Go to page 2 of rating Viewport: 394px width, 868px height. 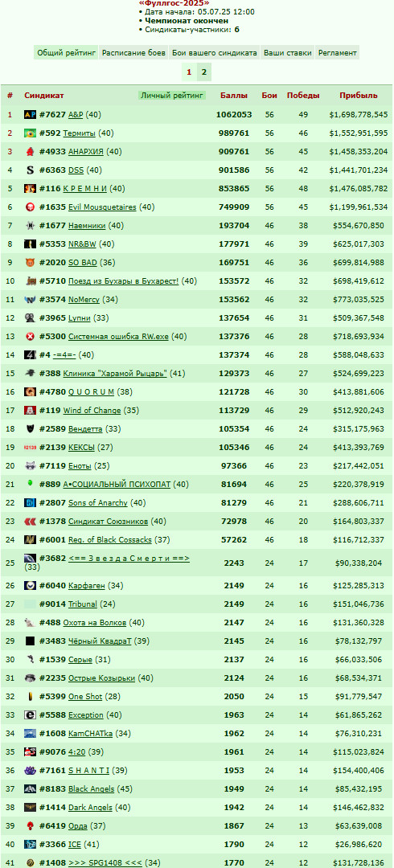pyautogui.click(x=204, y=72)
